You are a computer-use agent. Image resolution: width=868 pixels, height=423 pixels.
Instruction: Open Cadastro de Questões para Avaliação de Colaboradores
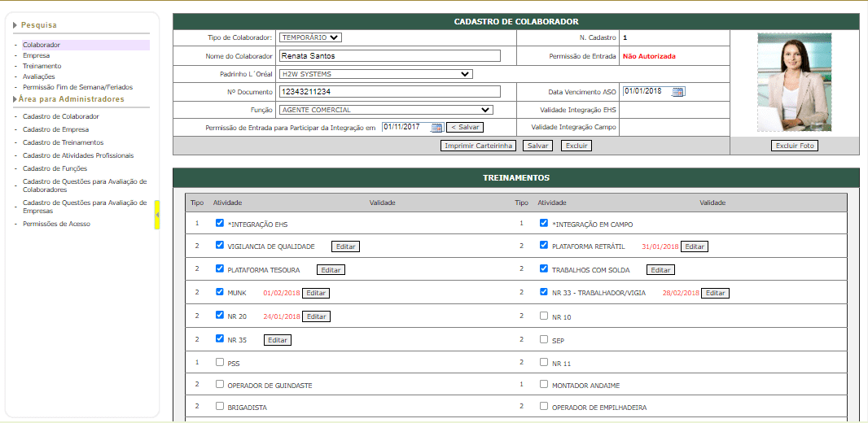85,185
